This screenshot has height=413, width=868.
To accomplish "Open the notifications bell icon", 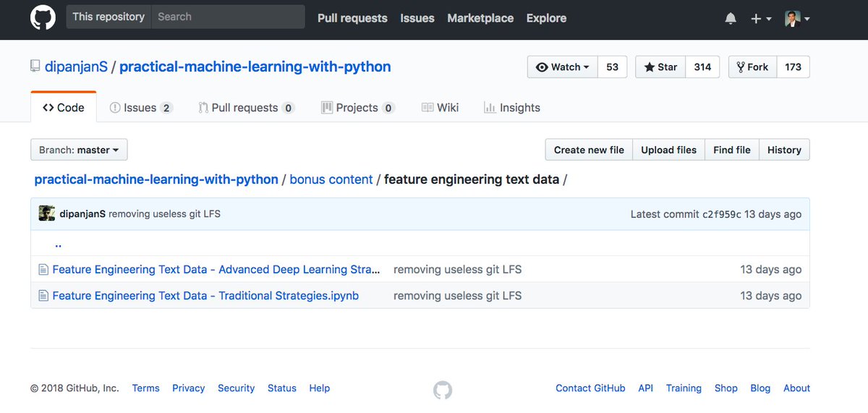I will click(731, 19).
